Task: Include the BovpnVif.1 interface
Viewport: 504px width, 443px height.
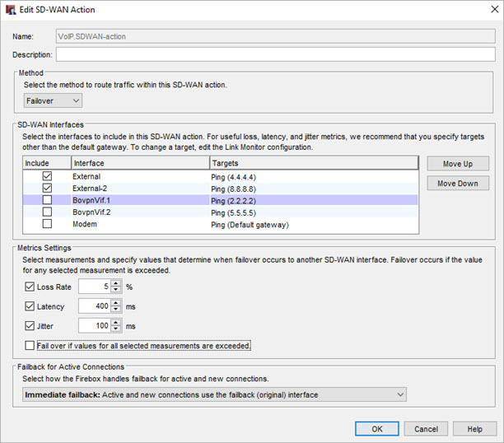Action: pyautogui.click(x=47, y=200)
